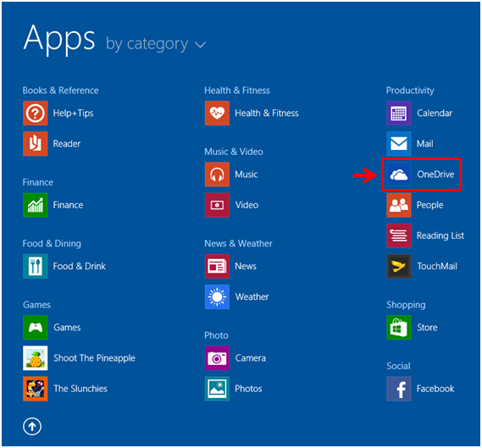Select the Music & Video category heading
The image size is (482, 448).
pyautogui.click(x=234, y=152)
